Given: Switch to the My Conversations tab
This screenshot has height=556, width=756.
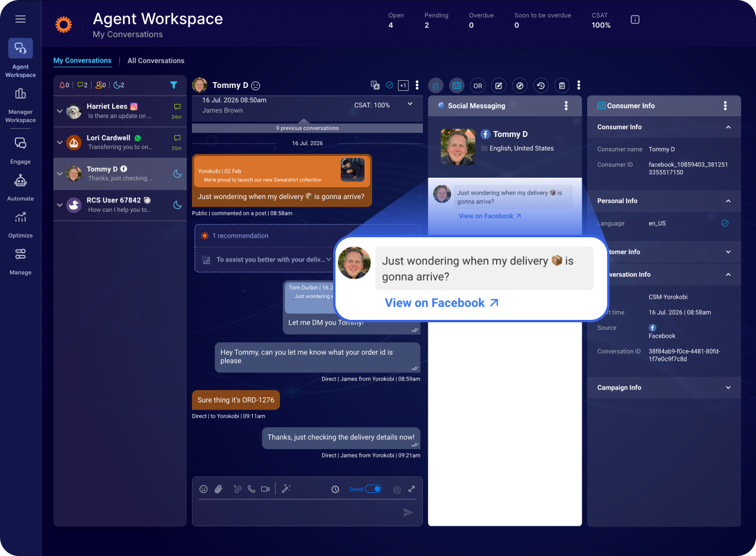Looking at the screenshot, I should click(x=82, y=61).
